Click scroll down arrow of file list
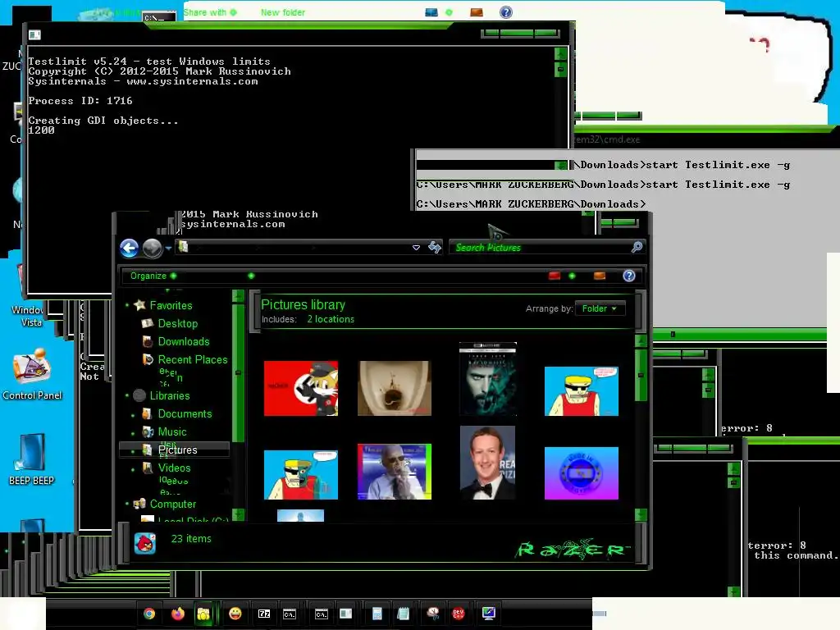The height and width of the screenshot is (630, 840). click(641, 515)
